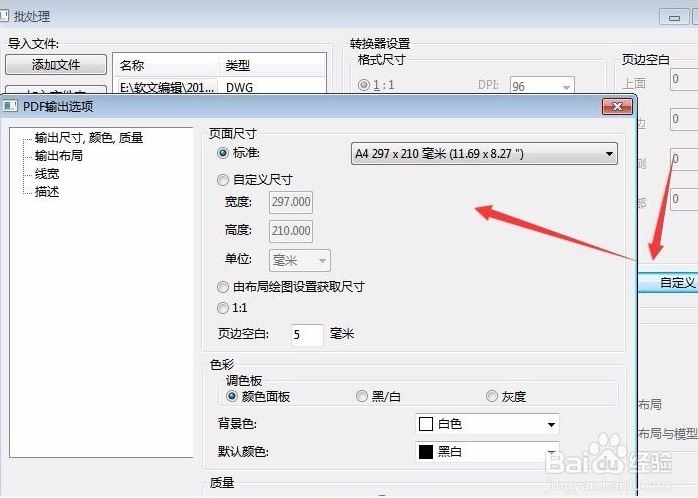Click the PDF输出选项 title bar icon
The height and width of the screenshot is (498, 698).
pos(9,106)
